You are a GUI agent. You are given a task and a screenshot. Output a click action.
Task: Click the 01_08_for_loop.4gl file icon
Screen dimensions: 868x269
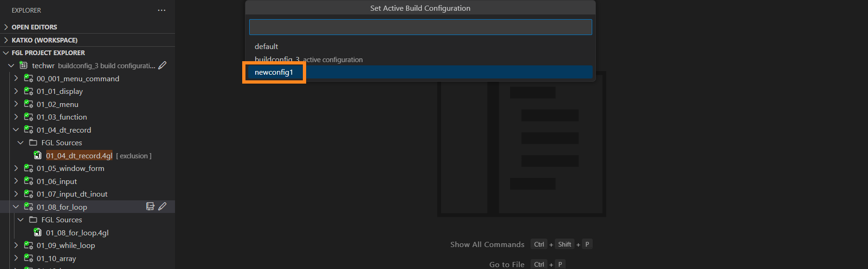[x=38, y=233]
